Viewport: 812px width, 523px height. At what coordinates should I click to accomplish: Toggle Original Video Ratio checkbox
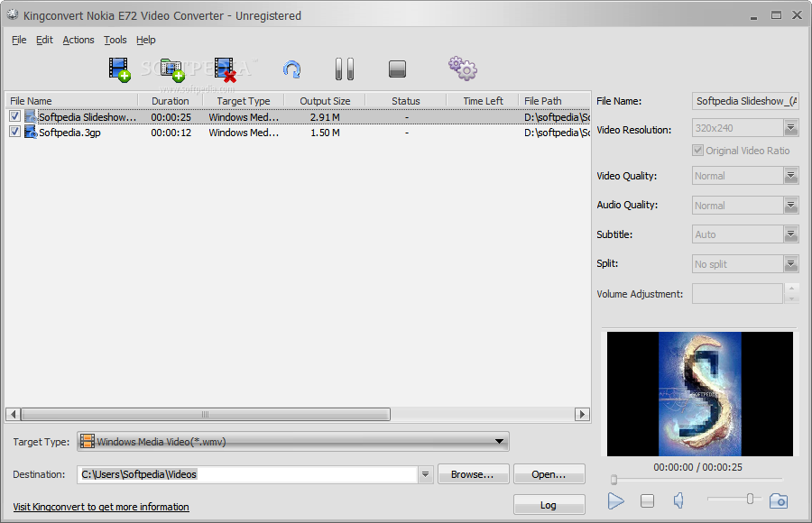tap(698, 151)
